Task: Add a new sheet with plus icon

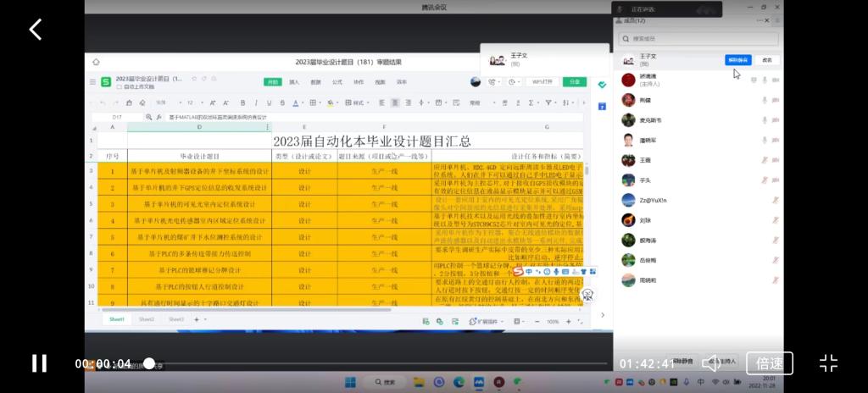Action: tap(196, 320)
